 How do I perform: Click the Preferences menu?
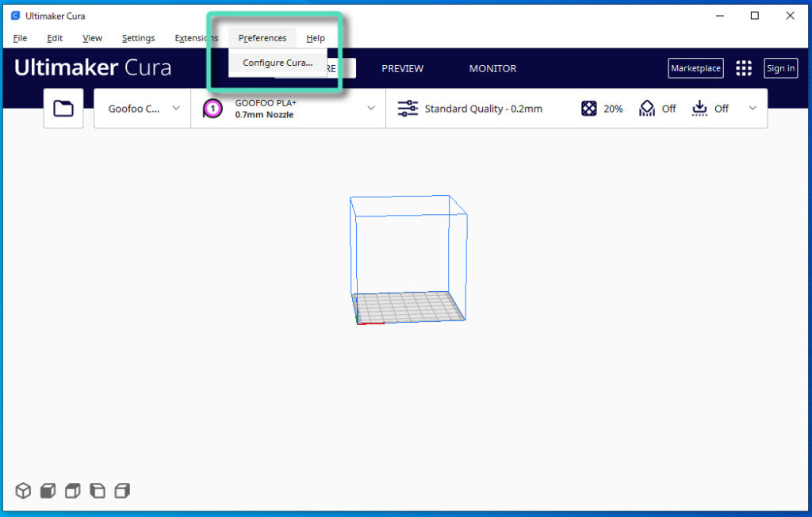tap(262, 38)
